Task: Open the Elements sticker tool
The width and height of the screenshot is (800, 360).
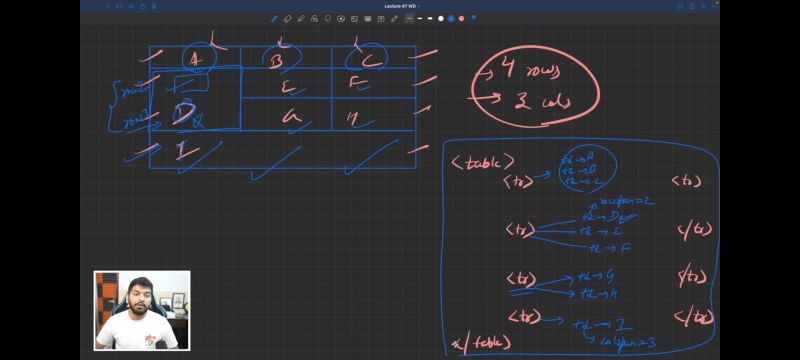Action: click(x=341, y=19)
